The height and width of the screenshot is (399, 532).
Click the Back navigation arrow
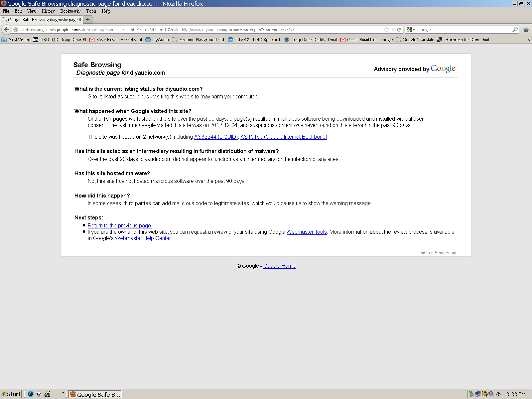coord(6,30)
